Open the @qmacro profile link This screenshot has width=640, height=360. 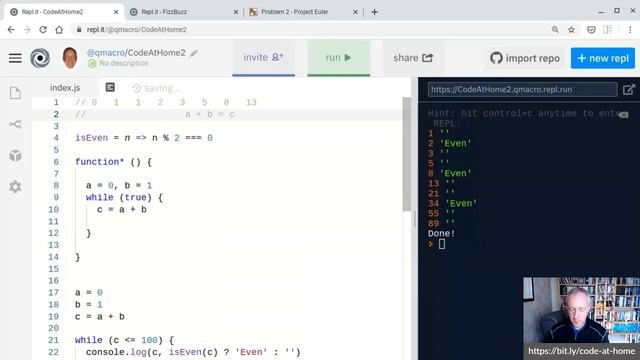pyautogui.click(x=105, y=53)
